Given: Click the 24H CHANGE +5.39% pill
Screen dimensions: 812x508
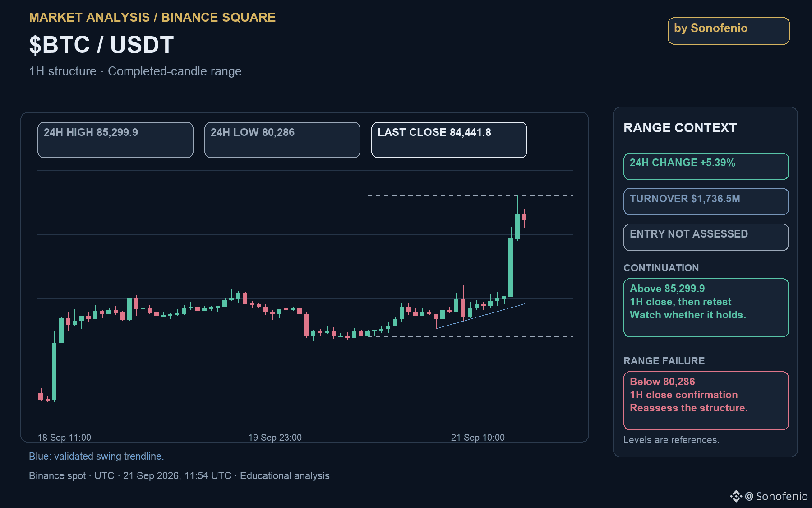Looking at the screenshot, I should pyautogui.click(x=706, y=166).
